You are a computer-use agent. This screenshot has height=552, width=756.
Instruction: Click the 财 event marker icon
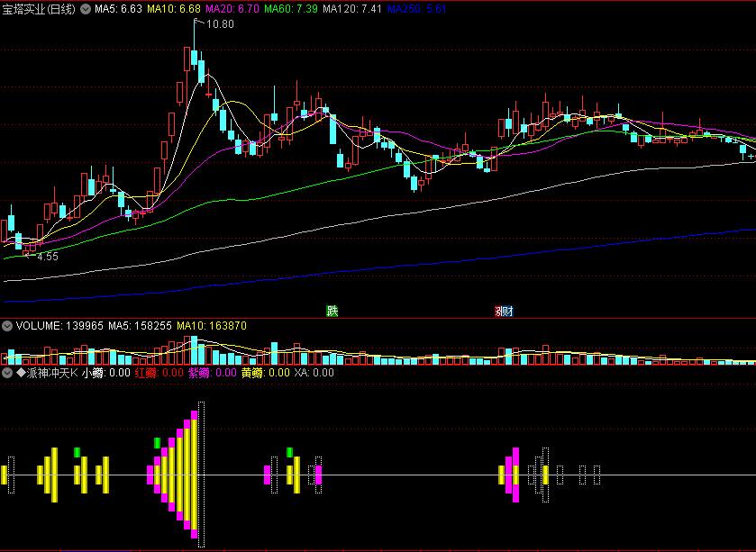click(x=507, y=312)
